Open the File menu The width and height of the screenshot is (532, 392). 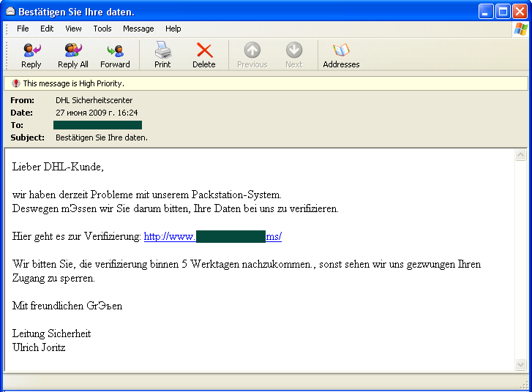coord(23,29)
